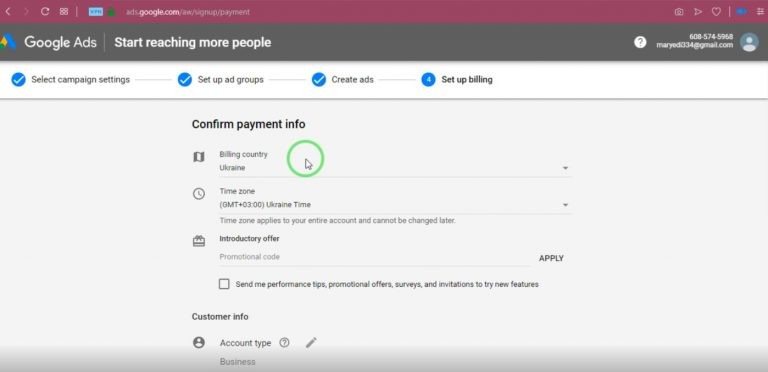Reload the page

(x=45, y=12)
